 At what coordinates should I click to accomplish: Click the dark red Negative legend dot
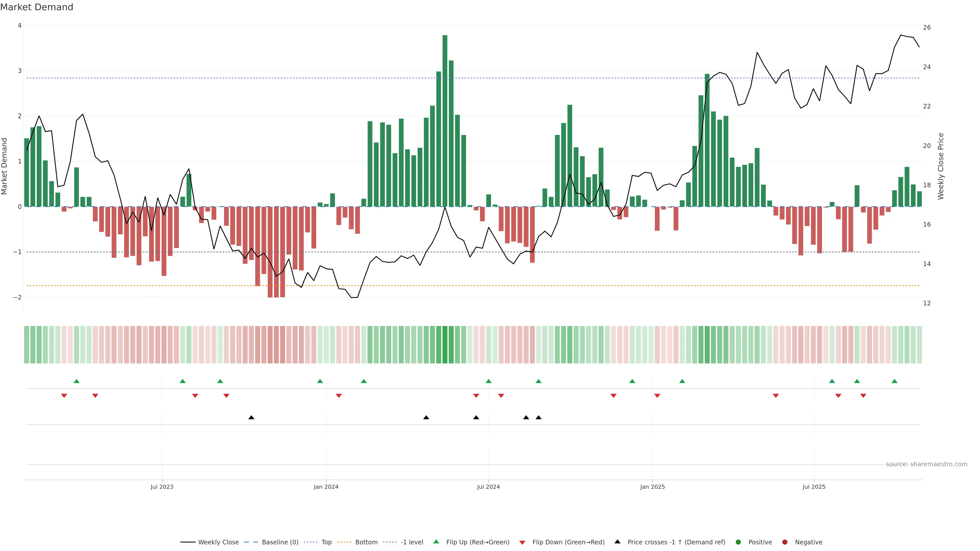(x=785, y=542)
